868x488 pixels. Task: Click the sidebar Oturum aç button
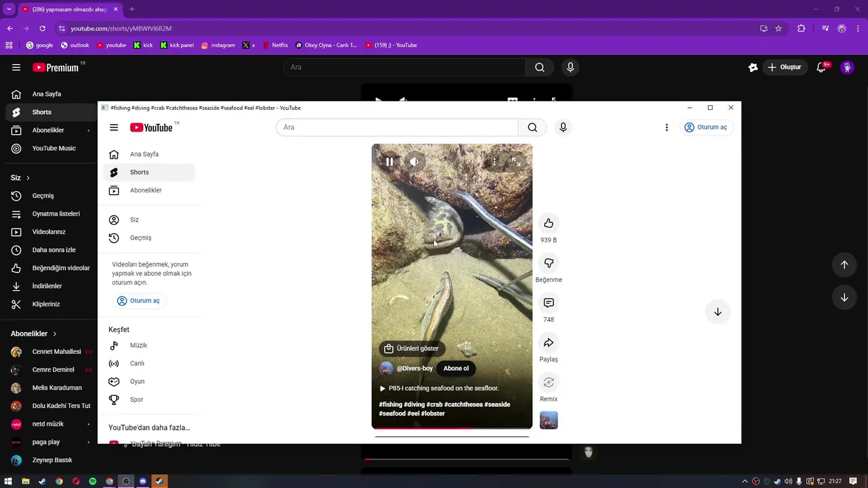[138, 301]
